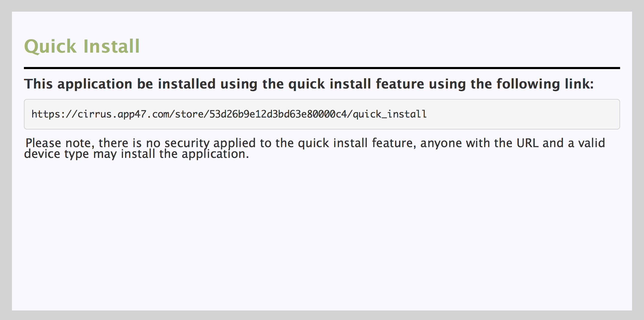
Task: Click the word 'security' in the note
Action: coord(187,143)
